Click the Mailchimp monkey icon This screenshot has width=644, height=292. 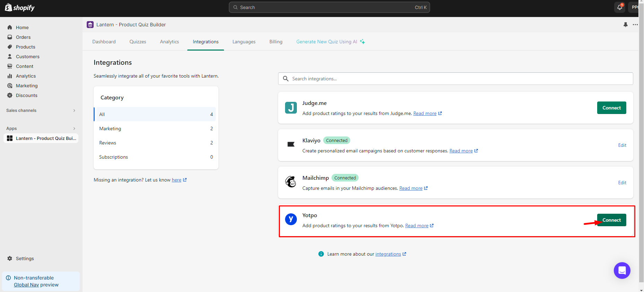click(291, 182)
